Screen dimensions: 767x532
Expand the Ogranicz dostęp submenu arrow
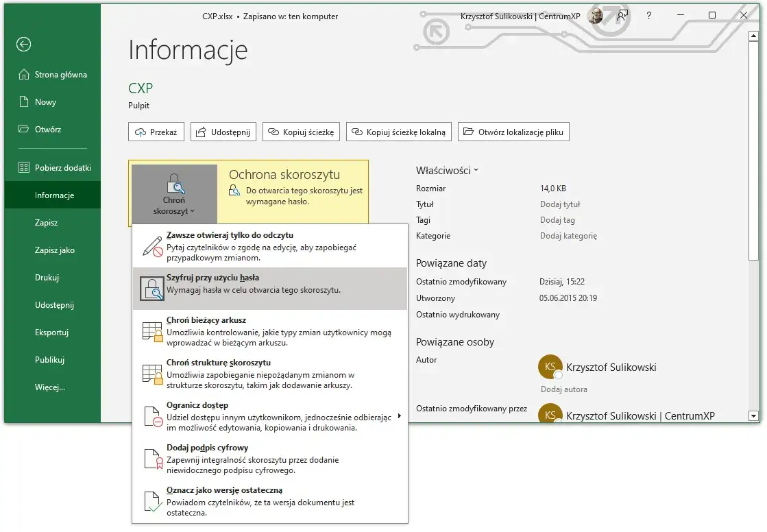[400, 415]
